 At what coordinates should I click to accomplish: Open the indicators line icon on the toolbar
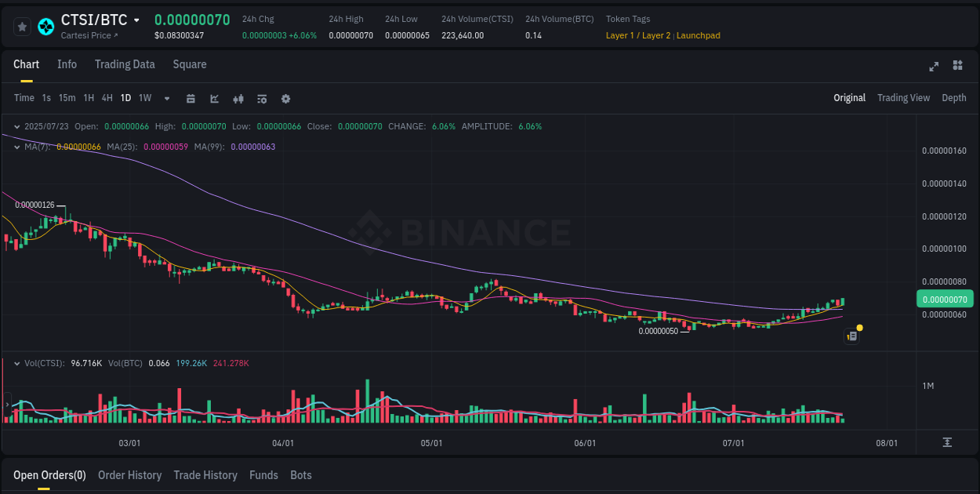214,98
